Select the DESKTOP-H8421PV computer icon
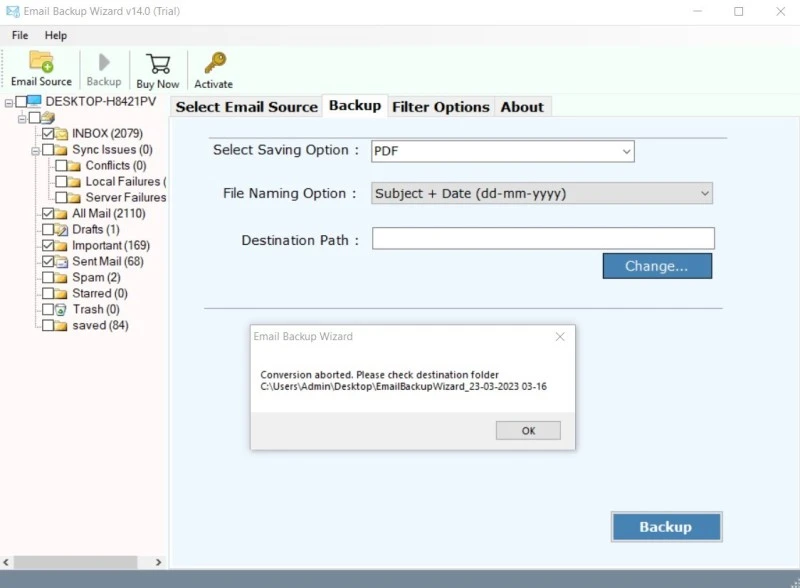 (x=34, y=101)
